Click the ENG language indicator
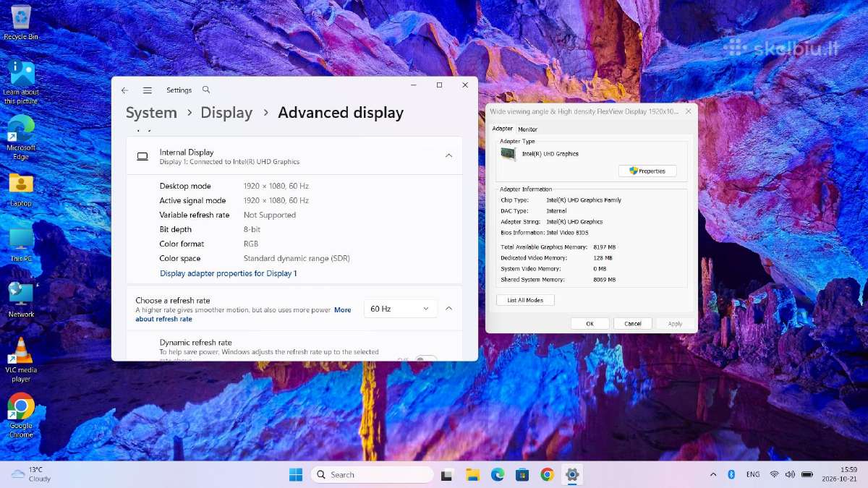Viewport: 868px width, 488px height. pyautogui.click(x=753, y=474)
